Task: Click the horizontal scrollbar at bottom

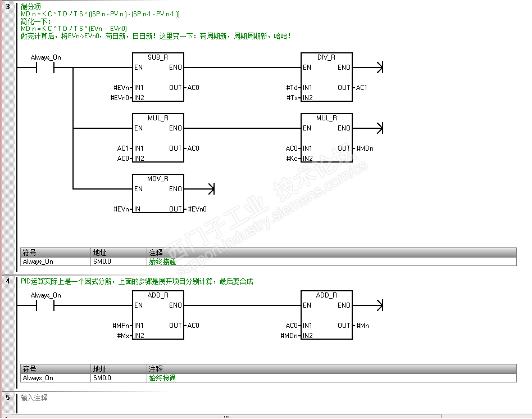Action: click(x=226, y=416)
